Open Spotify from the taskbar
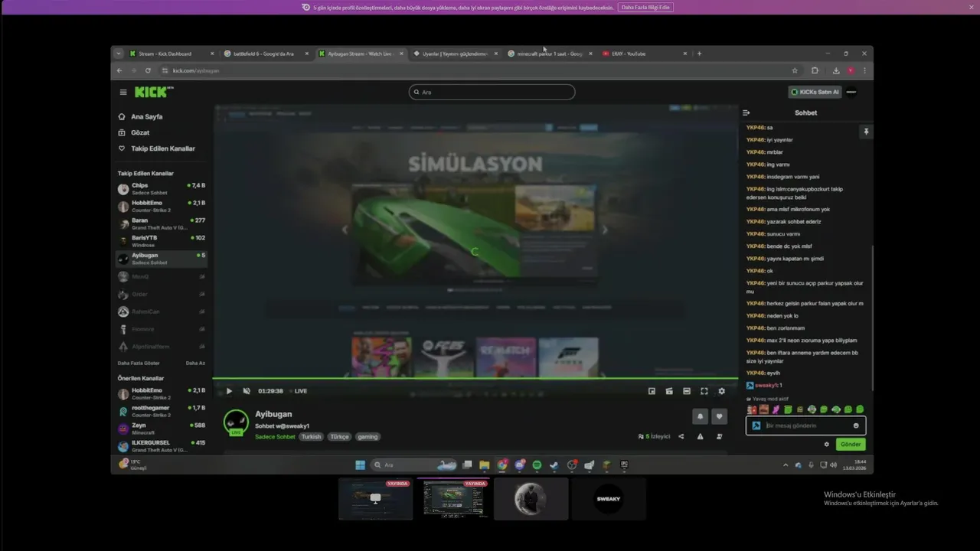The width and height of the screenshot is (980, 551). [537, 465]
